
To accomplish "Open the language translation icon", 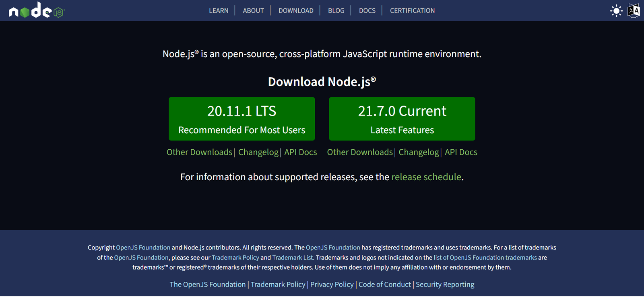I will 634,11.
